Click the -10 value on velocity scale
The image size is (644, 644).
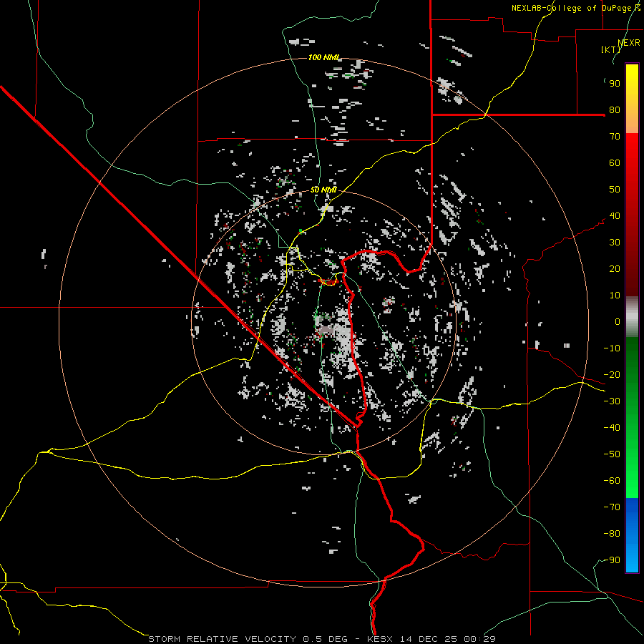[612, 348]
